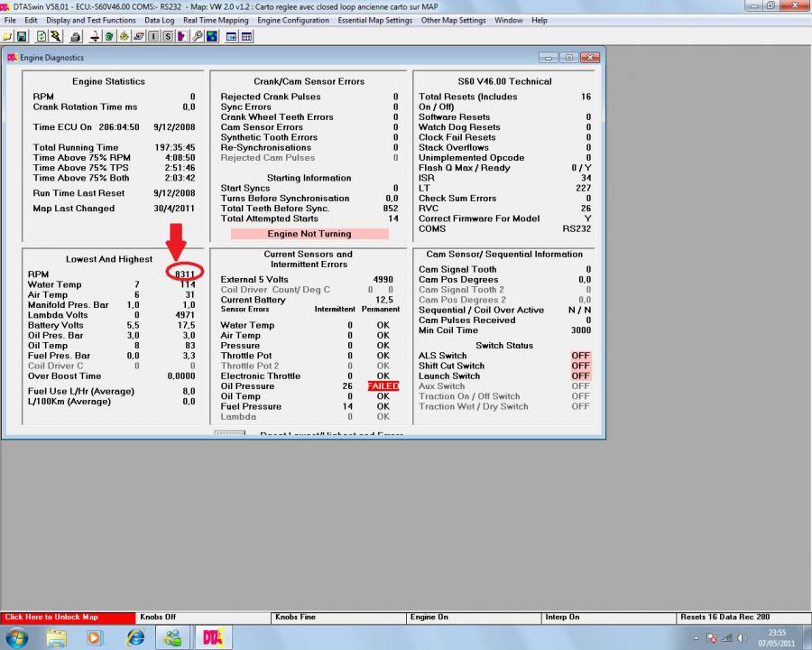Open the Real Time Mapping menu
812x650 pixels.
(217, 20)
